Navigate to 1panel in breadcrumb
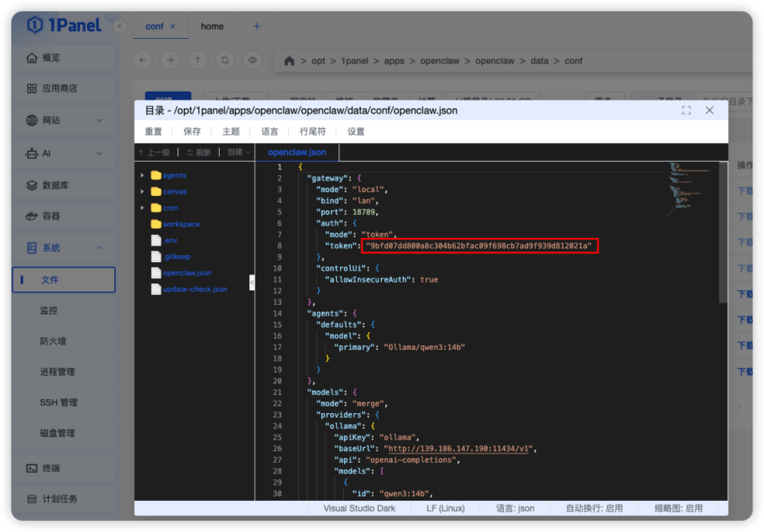 (355, 61)
